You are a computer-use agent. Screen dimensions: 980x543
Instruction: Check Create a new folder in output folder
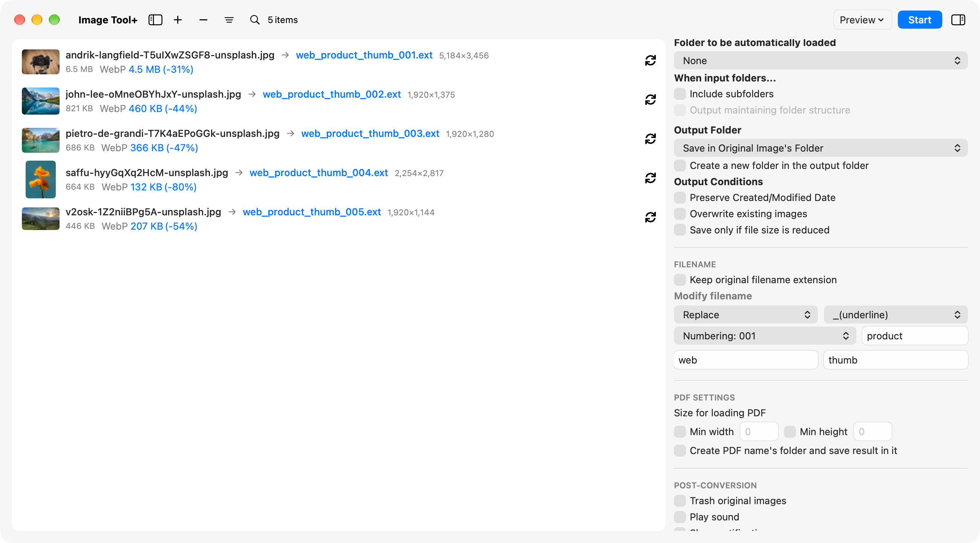click(680, 166)
